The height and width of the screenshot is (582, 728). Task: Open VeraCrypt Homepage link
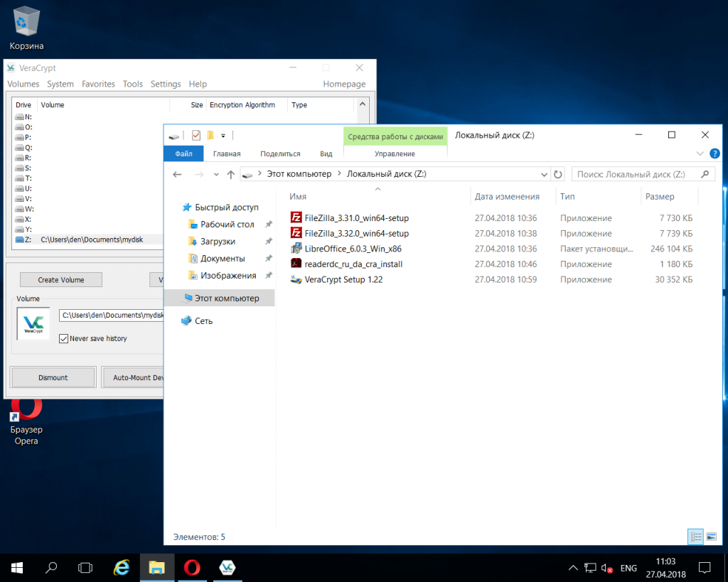344,84
